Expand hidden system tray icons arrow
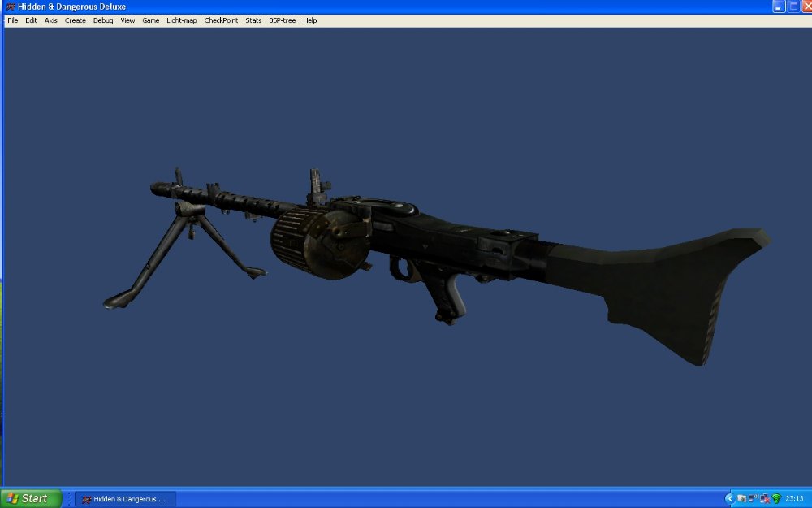Image resolution: width=812 pixels, height=508 pixels. (x=730, y=499)
